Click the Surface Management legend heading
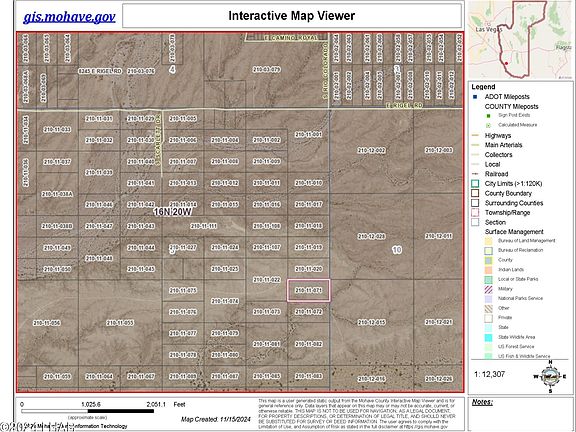The width and height of the screenshot is (576, 432). (x=514, y=232)
